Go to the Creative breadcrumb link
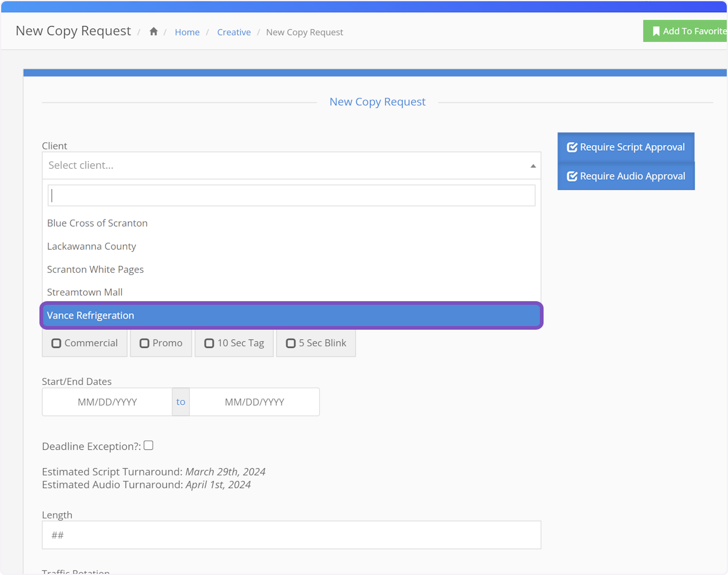 234,32
